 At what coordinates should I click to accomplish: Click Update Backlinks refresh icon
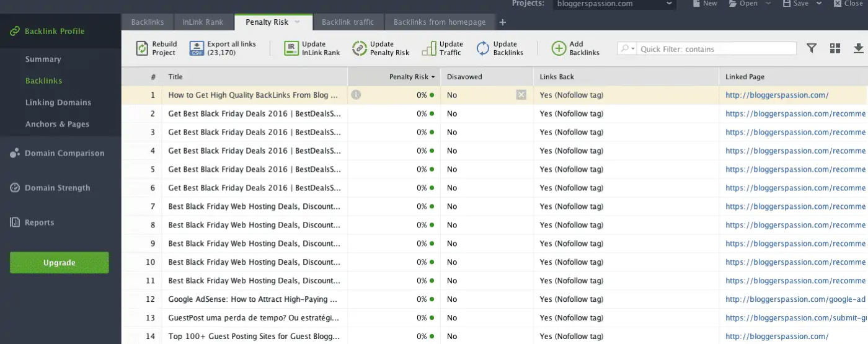pyautogui.click(x=483, y=48)
